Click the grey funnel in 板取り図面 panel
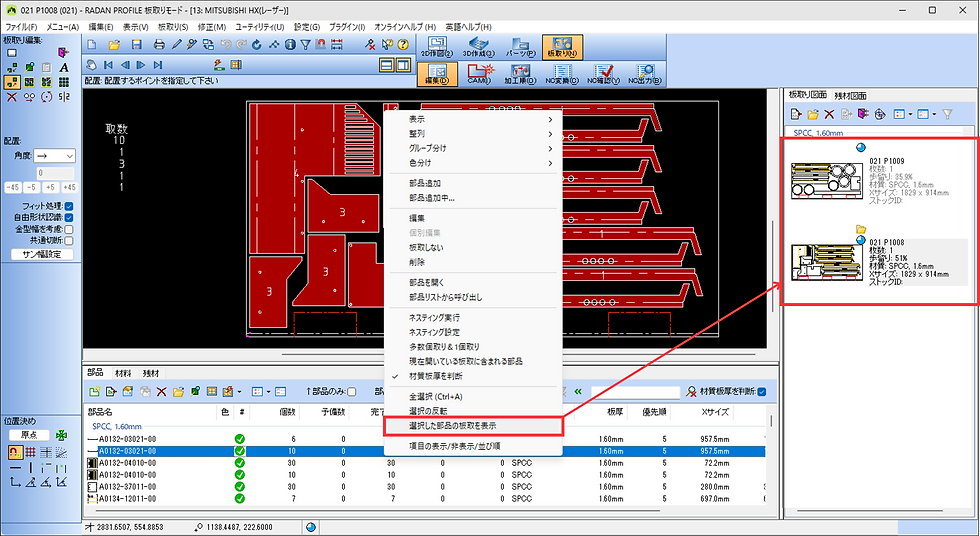This screenshot has width=980, height=536. (948, 114)
